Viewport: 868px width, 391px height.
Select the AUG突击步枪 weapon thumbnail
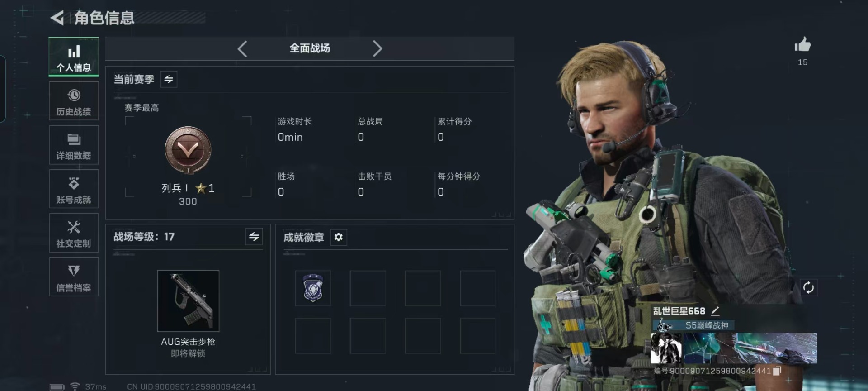(x=188, y=301)
